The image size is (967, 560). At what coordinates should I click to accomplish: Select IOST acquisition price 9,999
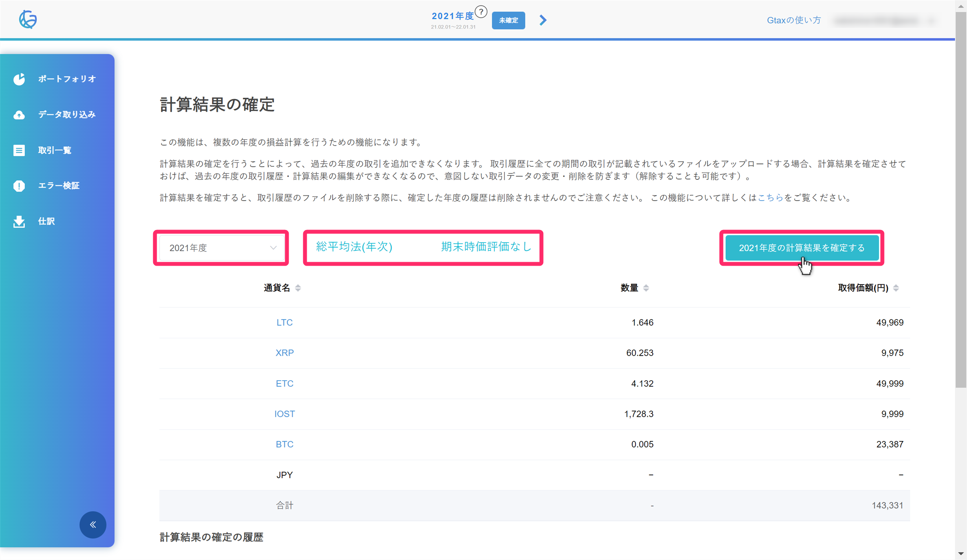point(892,414)
